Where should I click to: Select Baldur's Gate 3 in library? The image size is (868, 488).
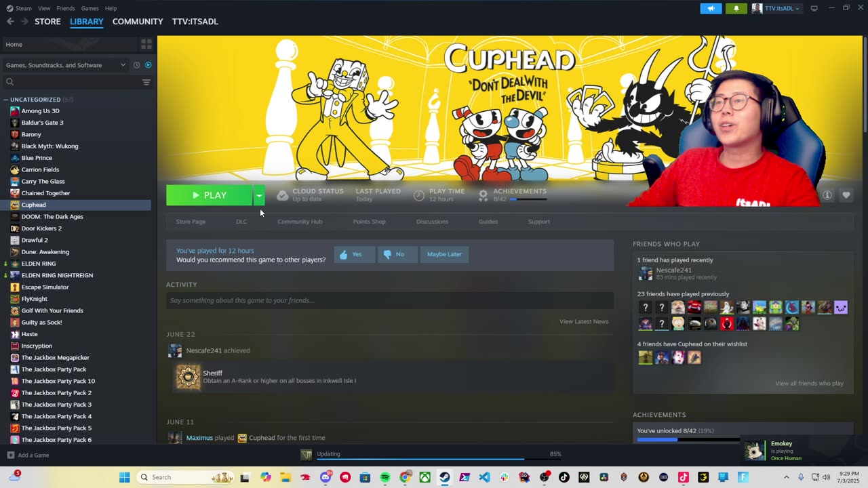click(42, 123)
